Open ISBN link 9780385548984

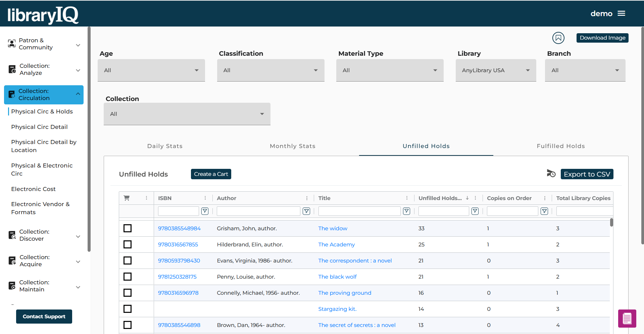tap(179, 228)
